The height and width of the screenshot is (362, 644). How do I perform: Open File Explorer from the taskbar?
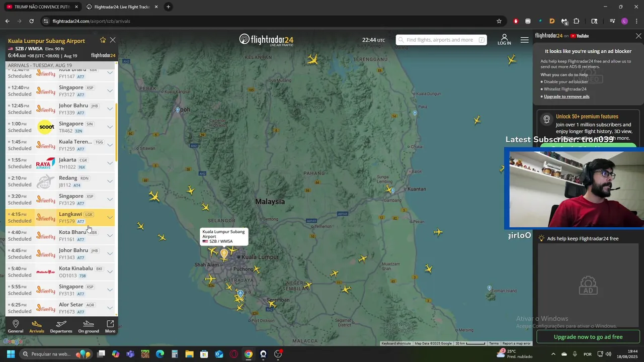(189, 354)
